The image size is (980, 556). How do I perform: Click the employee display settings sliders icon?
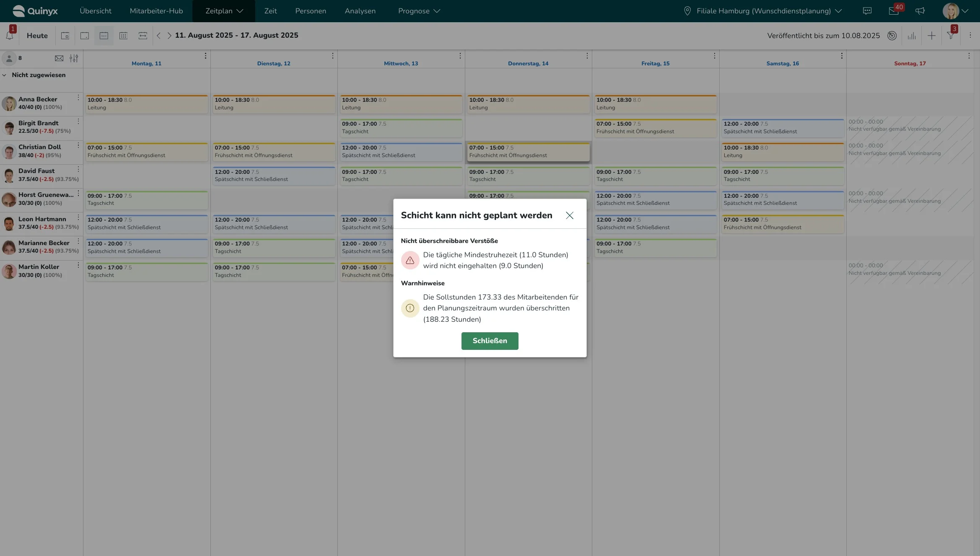coord(74,58)
